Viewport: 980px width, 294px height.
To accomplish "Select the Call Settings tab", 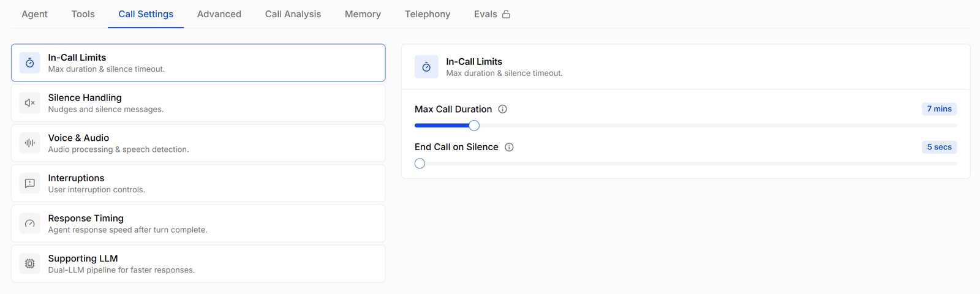I will pyautogui.click(x=146, y=14).
